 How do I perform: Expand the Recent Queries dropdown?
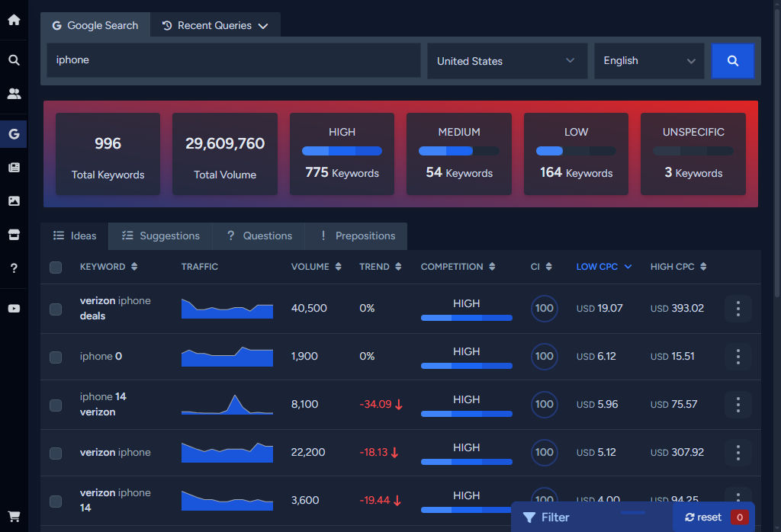[215, 25]
